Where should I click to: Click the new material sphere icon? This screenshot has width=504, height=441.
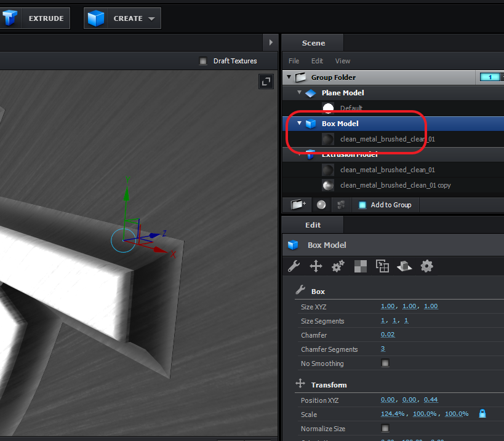(x=321, y=205)
